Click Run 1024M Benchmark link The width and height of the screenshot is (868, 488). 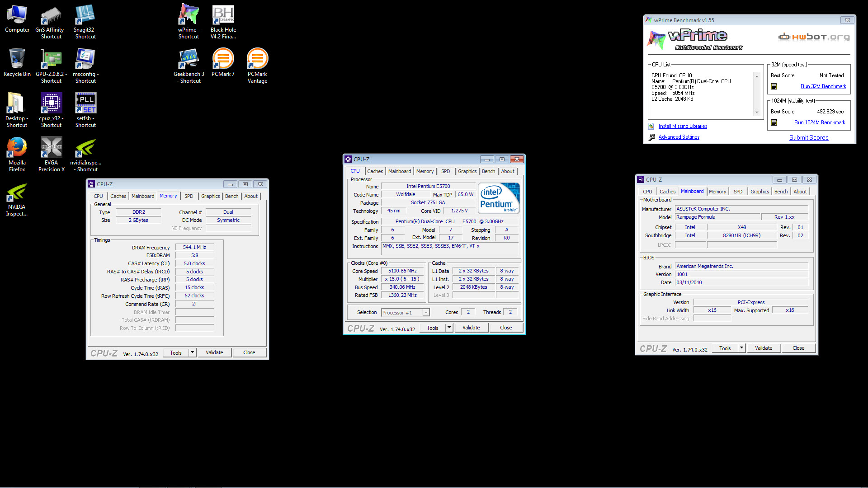(820, 122)
